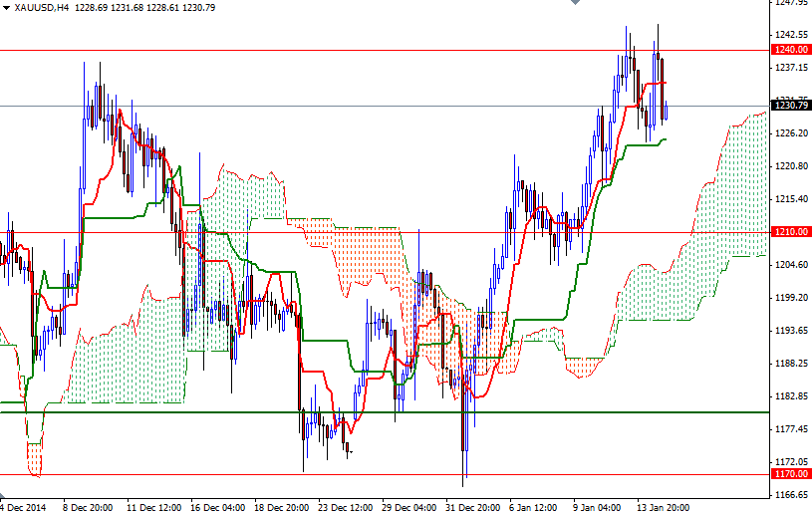
Task: Click the red 1210.00 price label
Action: pyautogui.click(x=789, y=232)
